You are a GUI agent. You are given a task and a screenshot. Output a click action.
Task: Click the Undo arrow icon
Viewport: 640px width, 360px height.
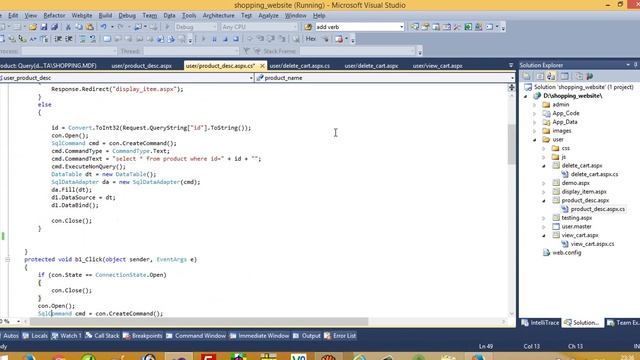click(x=104, y=27)
